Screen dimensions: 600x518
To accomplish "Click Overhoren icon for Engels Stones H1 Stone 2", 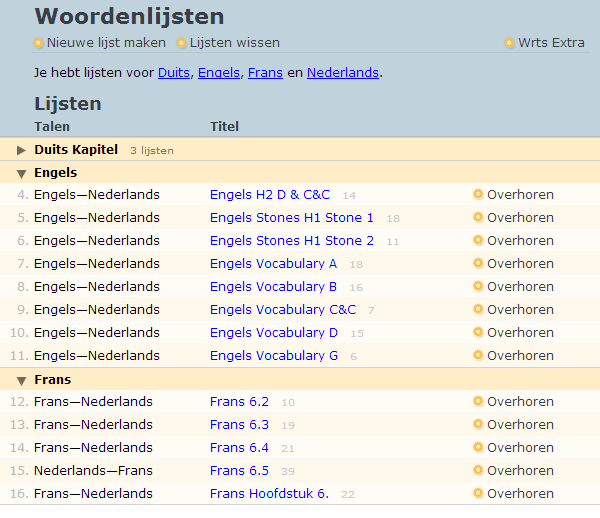I will point(478,240).
